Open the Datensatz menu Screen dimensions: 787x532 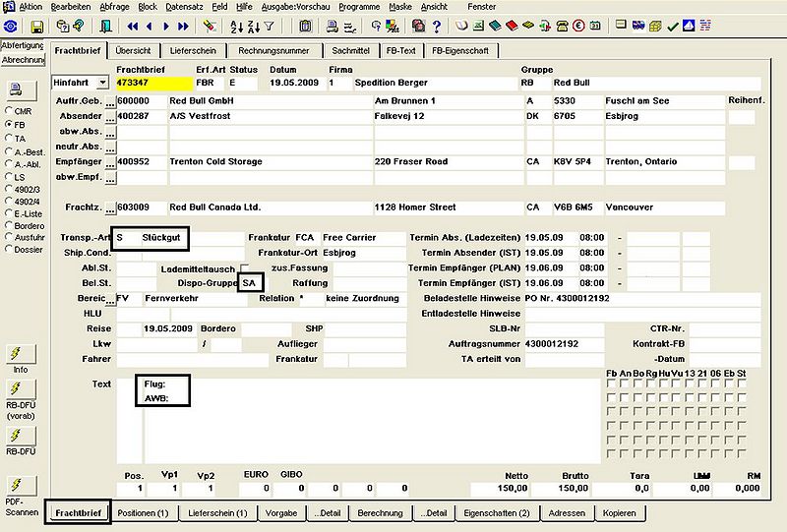click(x=184, y=7)
